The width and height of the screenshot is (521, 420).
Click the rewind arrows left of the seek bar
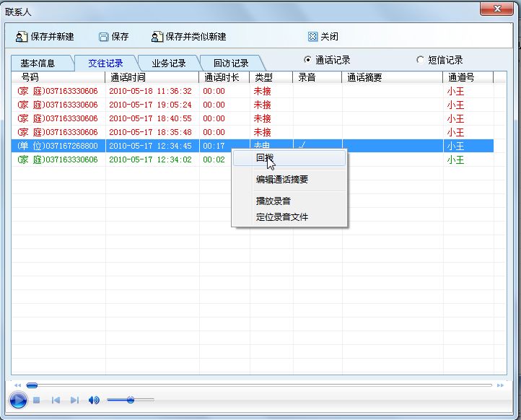coord(18,385)
